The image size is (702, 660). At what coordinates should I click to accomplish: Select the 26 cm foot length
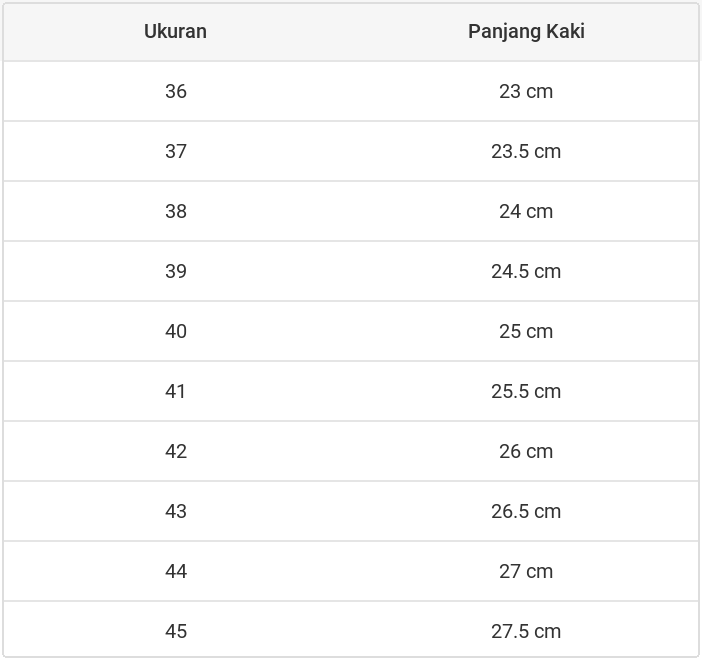[526, 451]
